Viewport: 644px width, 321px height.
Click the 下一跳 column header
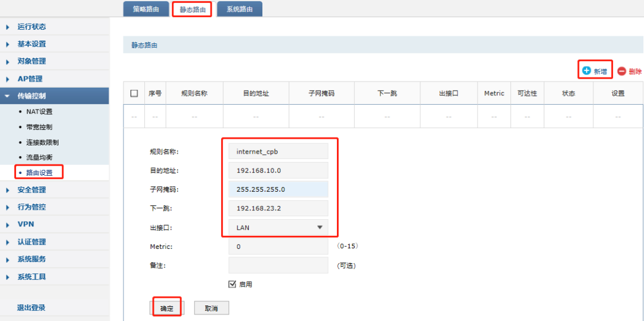coord(387,93)
